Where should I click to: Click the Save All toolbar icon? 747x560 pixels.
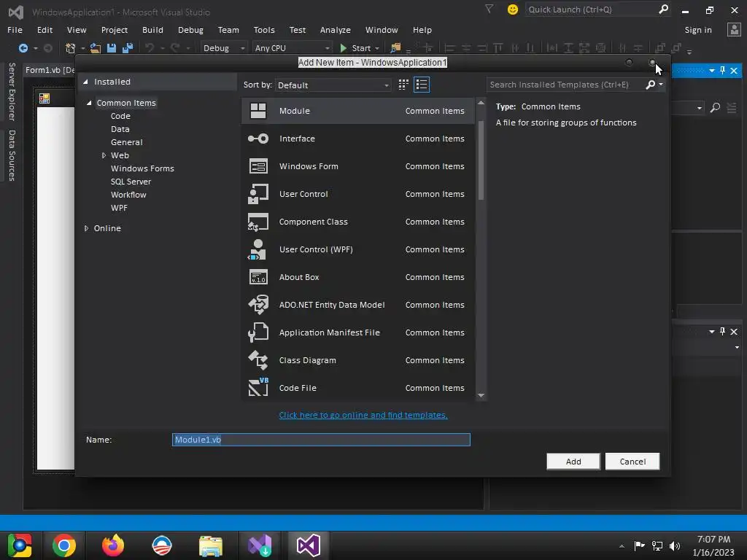coord(127,48)
